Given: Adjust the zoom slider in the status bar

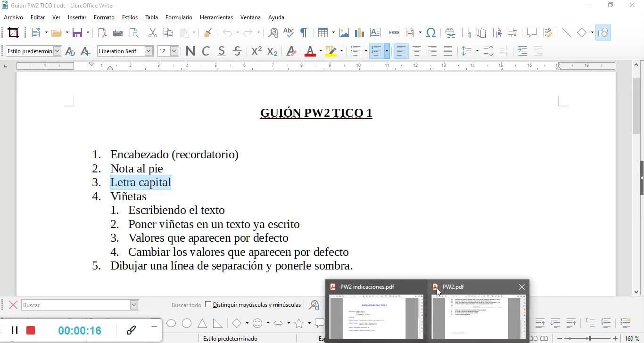Looking at the screenshot, I should pyautogui.click(x=589, y=338).
